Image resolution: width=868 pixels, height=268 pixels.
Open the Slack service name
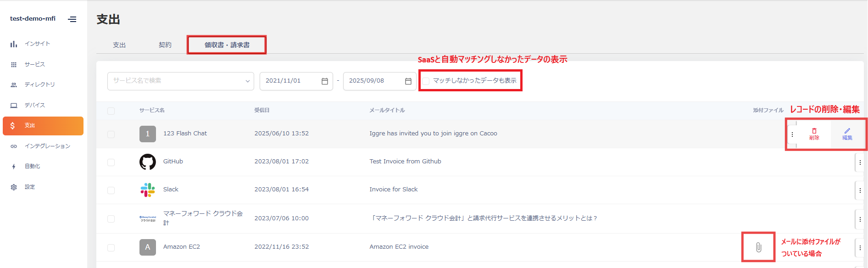click(x=171, y=190)
